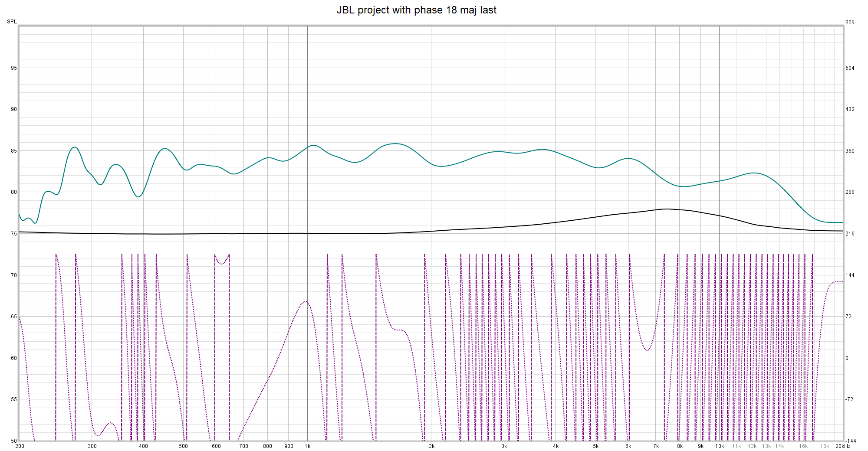Click the 7k frequency label
868x451 pixels.
[656, 446]
